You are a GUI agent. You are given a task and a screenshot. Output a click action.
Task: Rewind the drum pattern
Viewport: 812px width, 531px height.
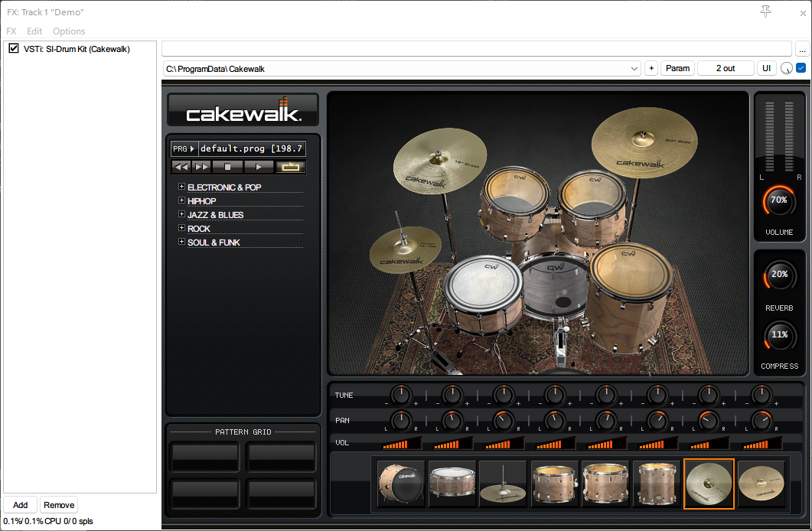(181, 167)
